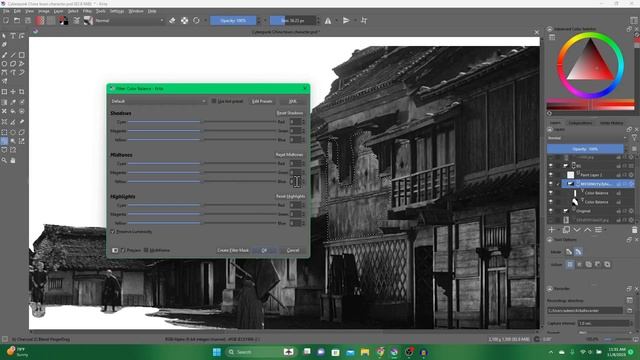Click the Windows Start button

coord(217,352)
